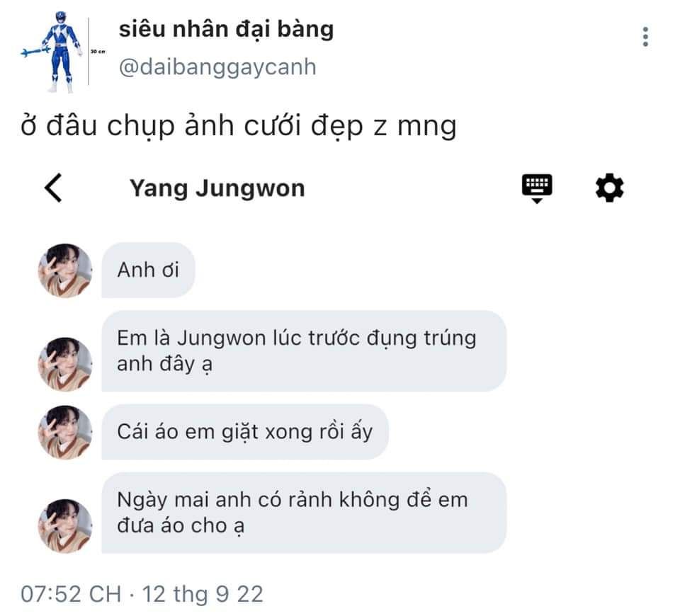Click the display name siêu nhân đại bàng

tap(226, 29)
